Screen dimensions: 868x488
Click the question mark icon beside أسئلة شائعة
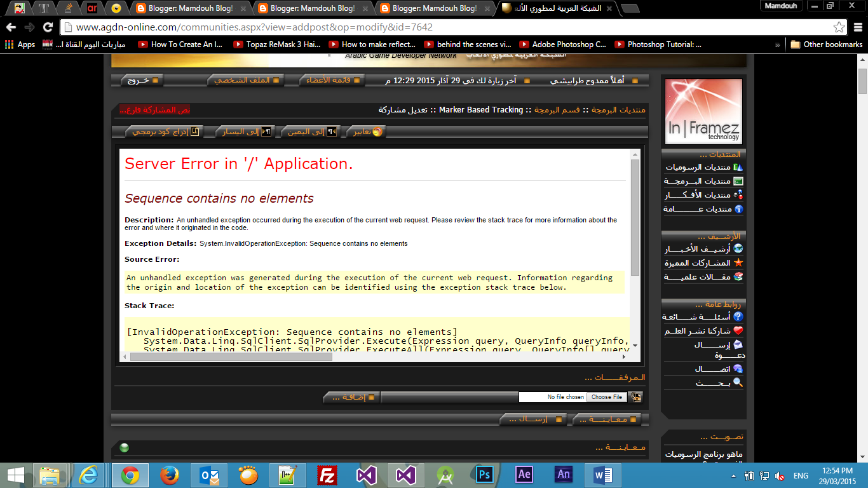click(738, 316)
